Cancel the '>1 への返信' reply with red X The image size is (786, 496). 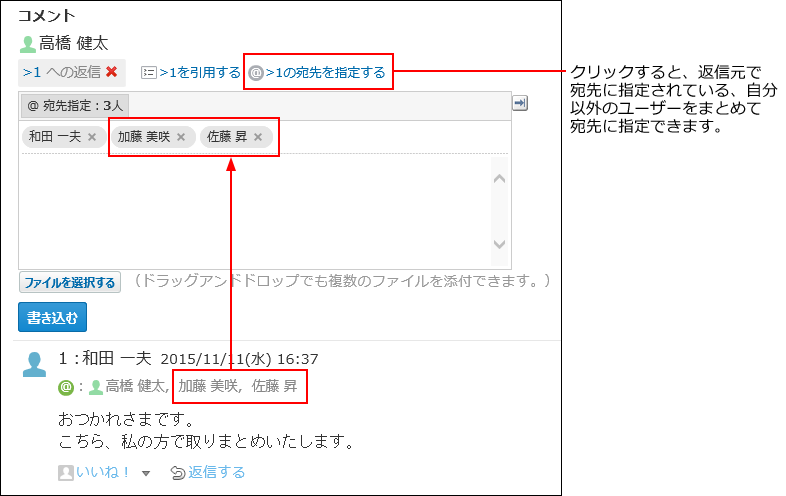[112, 72]
